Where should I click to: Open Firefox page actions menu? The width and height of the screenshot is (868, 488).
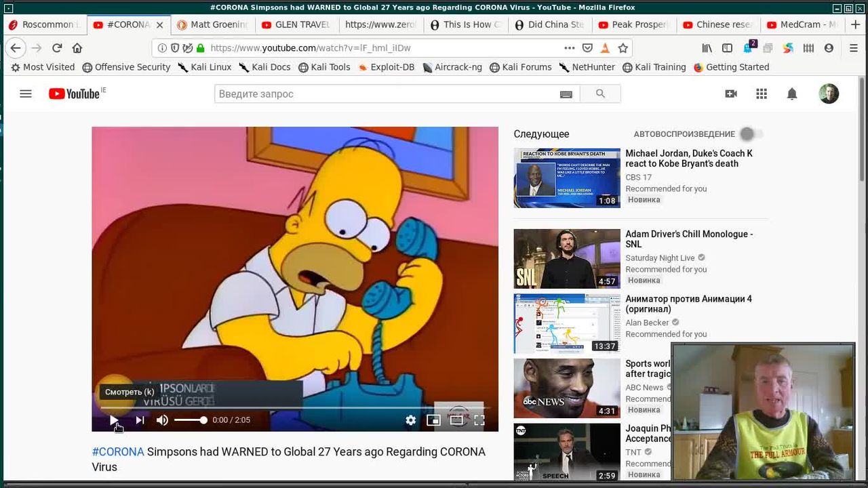tap(569, 48)
